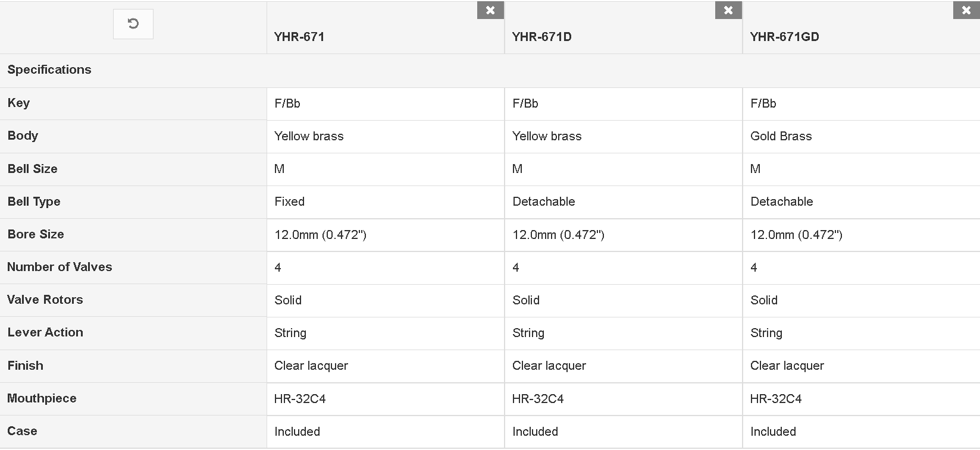The image size is (980, 450).
Task: Open the YHR-671 product name
Action: [299, 37]
